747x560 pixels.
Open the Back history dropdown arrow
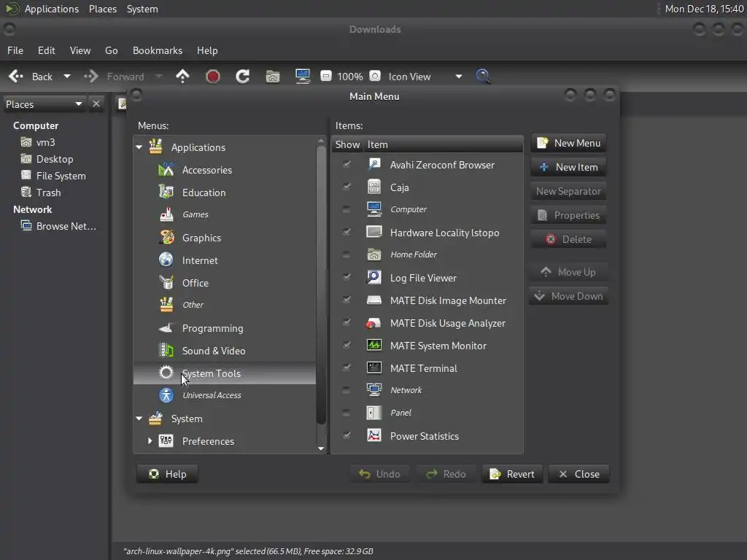coord(67,76)
